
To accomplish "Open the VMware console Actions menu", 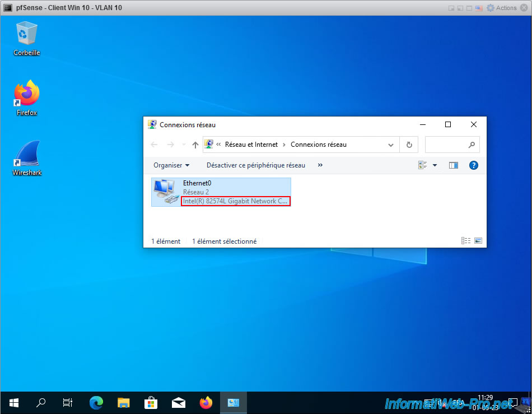I will coord(502,8).
